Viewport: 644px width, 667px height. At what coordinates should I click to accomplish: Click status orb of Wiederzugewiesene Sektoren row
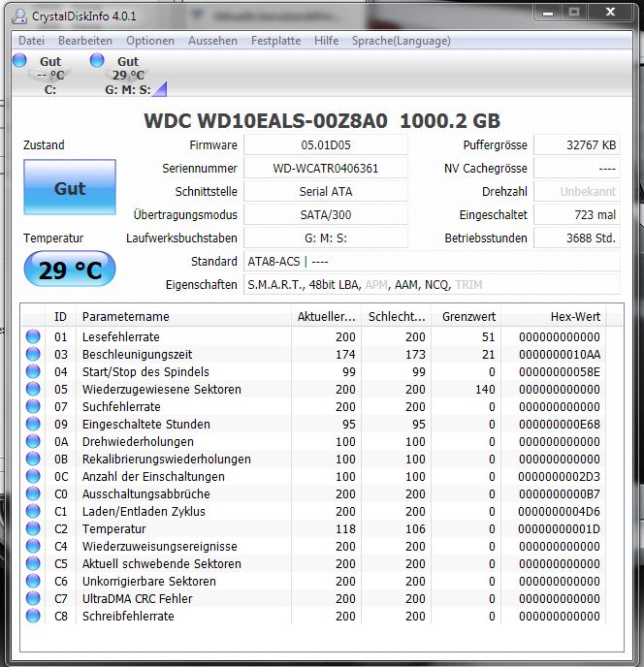(33, 389)
